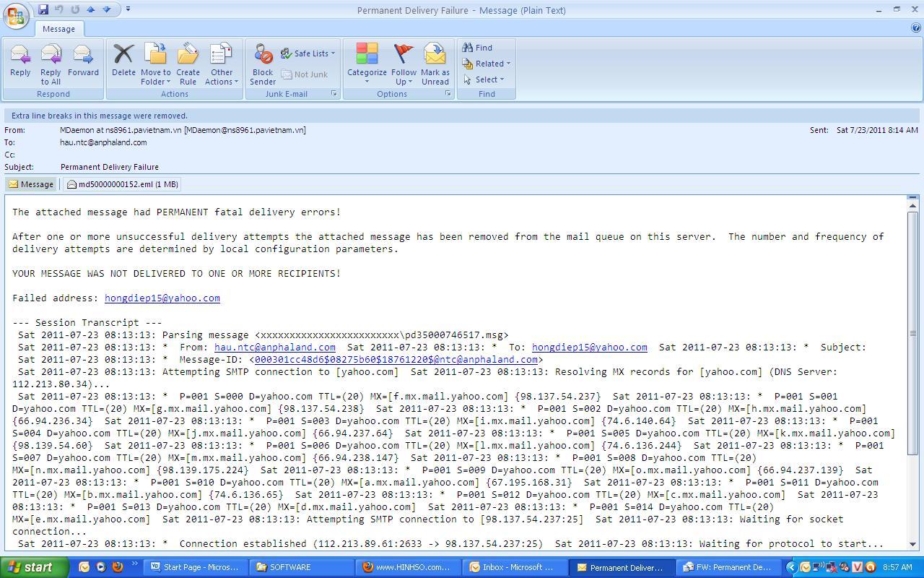This screenshot has height=578, width=924.
Task: Click Create Rule icon
Action: click(x=188, y=64)
